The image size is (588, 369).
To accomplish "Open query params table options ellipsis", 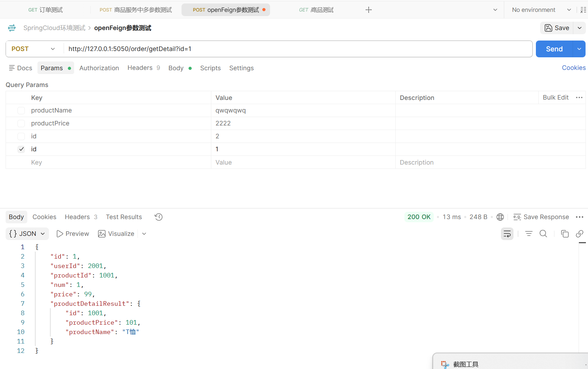I will click(579, 97).
